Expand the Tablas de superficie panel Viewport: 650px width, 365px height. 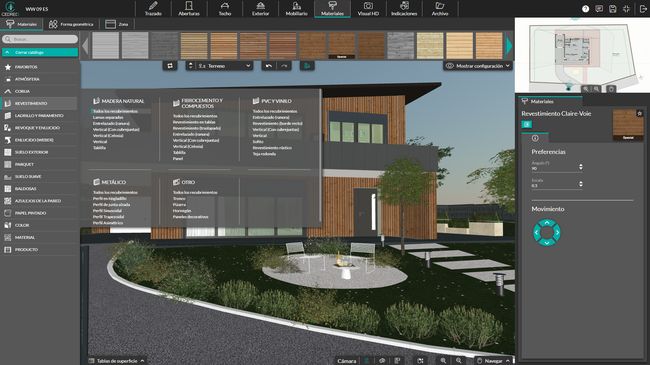click(x=117, y=361)
